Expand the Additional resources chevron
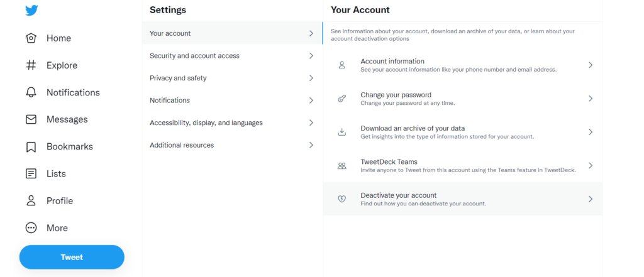The height and width of the screenshot is (277, 644). [311, 145]
